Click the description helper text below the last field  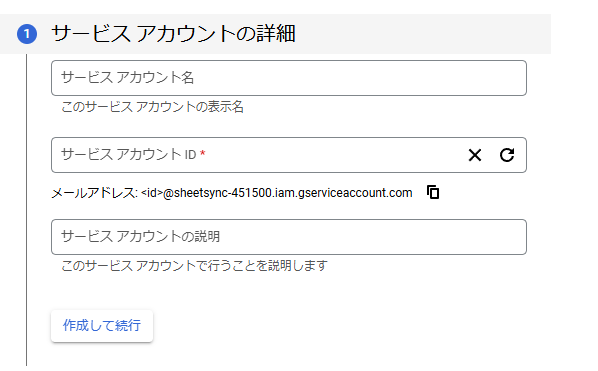[x=194, y=265]
